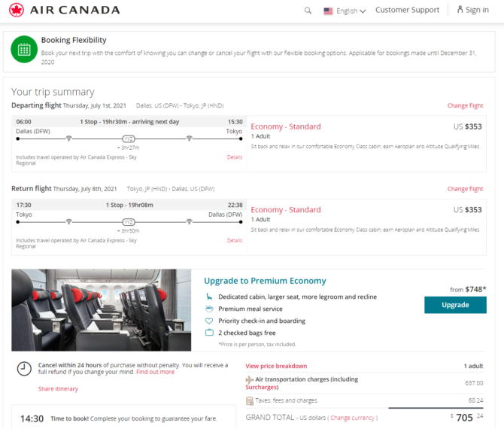Click the Air Canada maple leaf logo

tap(17, 10)
